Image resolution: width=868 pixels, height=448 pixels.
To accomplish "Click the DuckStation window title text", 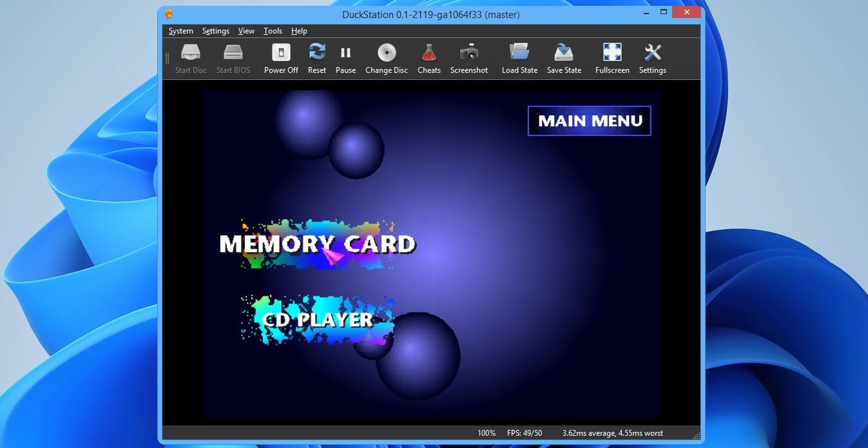I will click(x=431, y=14).
